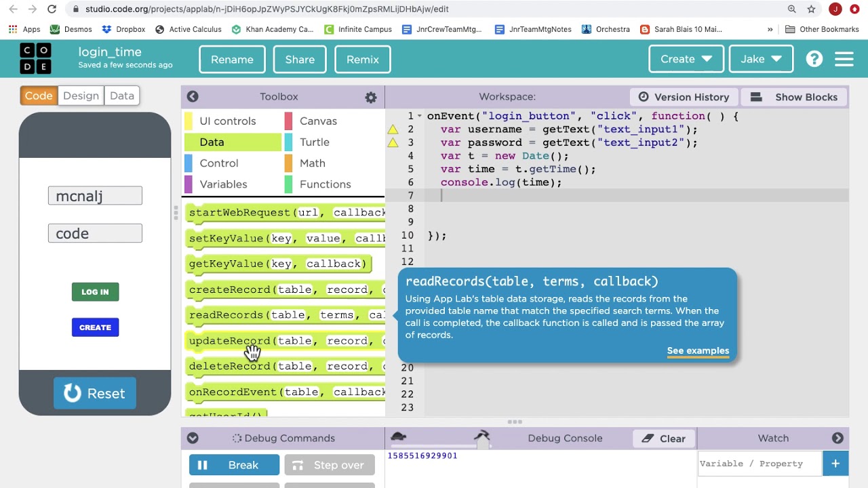This screenshot has height=488, width=868.
Task: Select the startWebRequest block
Action: (285, 213)
